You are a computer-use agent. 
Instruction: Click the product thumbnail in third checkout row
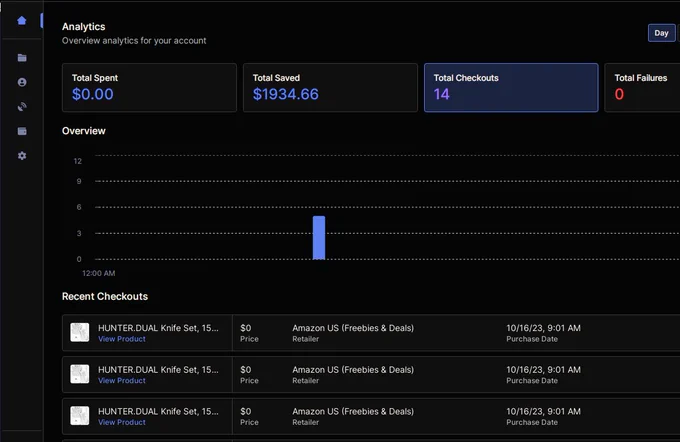coord(80,416)
